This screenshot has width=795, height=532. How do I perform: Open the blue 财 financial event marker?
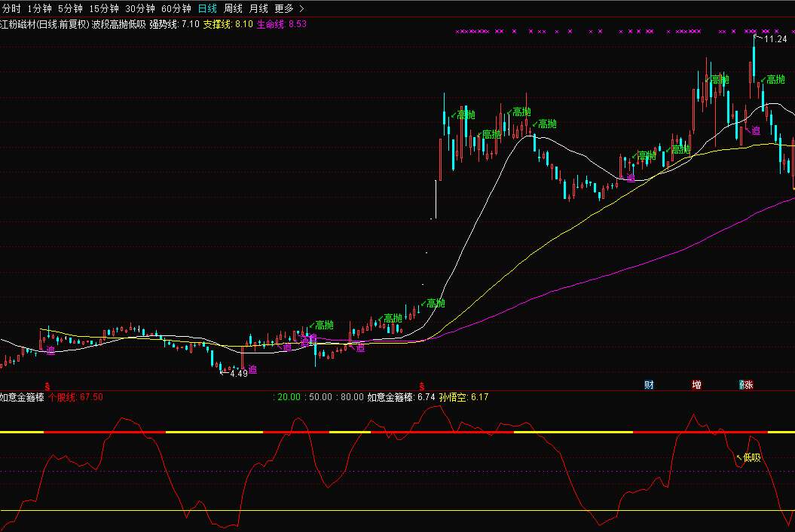649,385
